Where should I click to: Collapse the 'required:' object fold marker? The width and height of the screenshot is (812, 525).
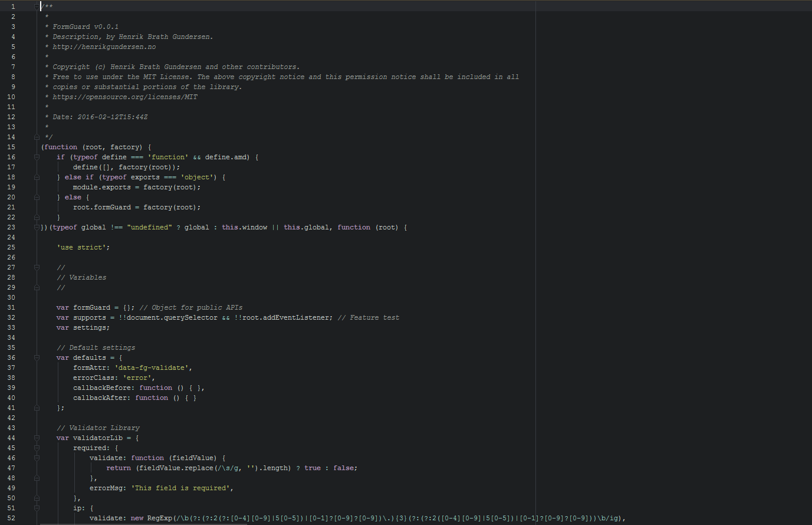(x=37, y=448)
